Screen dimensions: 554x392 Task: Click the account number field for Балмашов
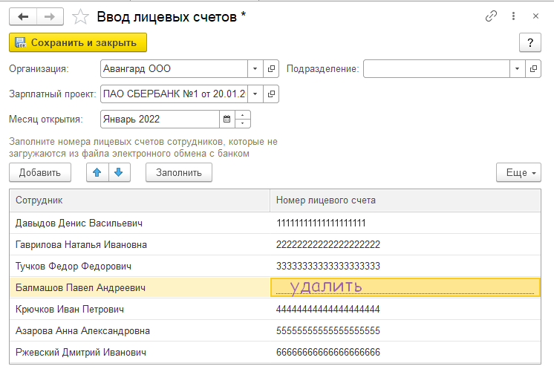tap(405, 287)
